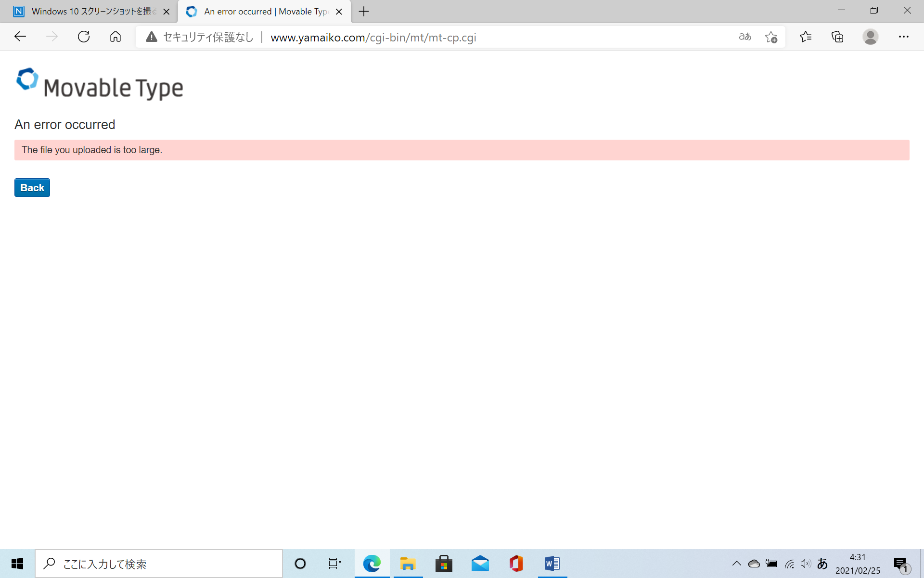The width and height of the screenshot is (924, 578).
Task: Open the Favorites list icon
Action: click(x=806, y=37)
